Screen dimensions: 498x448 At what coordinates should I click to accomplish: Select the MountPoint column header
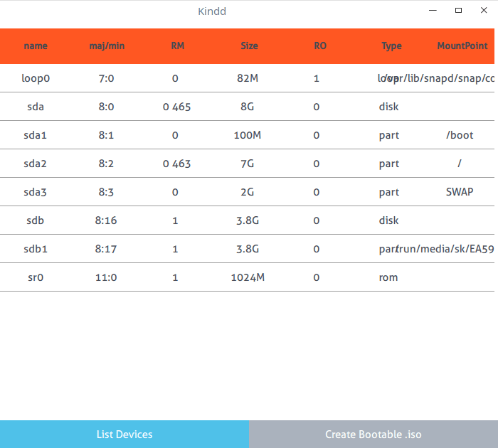(x=462, y=46)
